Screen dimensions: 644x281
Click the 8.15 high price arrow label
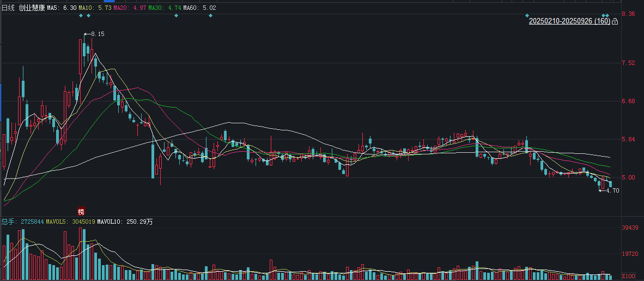94,34
